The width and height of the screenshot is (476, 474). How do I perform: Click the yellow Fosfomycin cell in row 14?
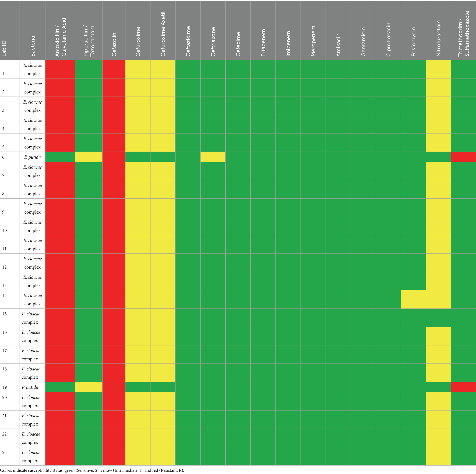[413, 299]
